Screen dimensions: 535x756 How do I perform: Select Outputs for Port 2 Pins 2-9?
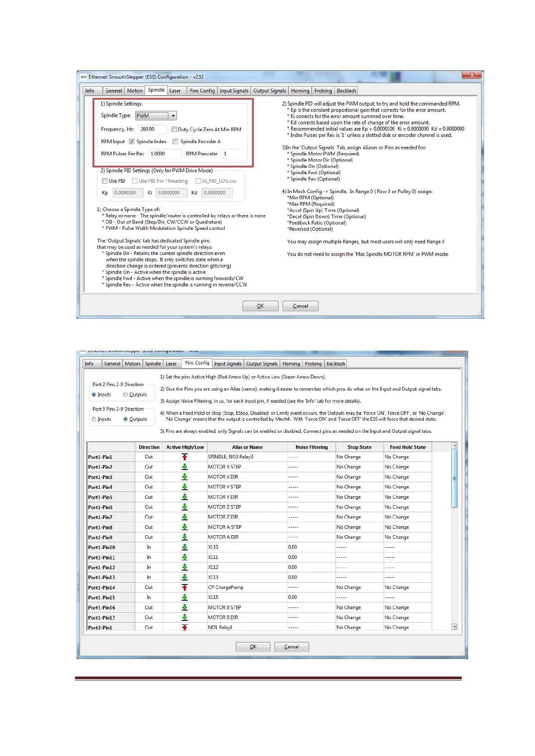click(126, 395)
